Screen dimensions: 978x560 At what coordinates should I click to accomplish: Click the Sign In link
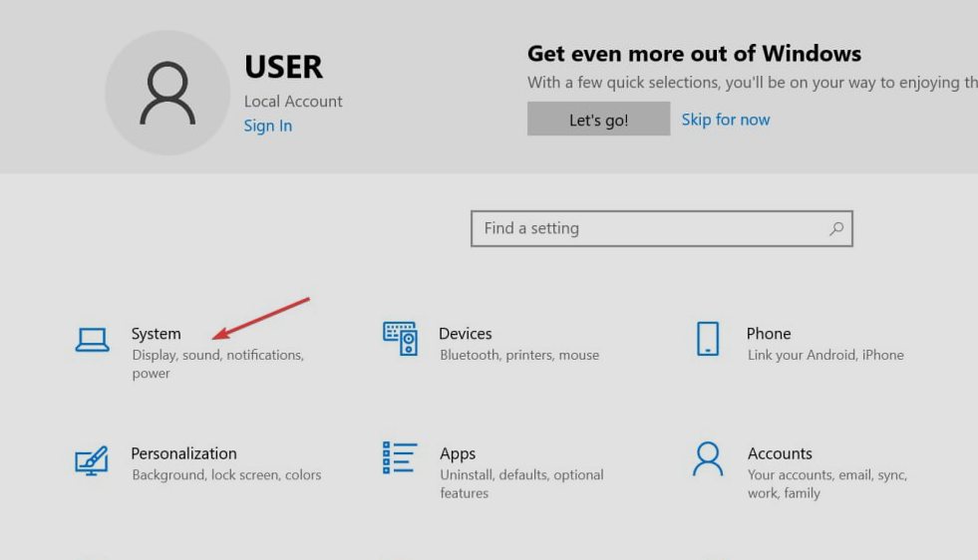click(x=267, y=126)
